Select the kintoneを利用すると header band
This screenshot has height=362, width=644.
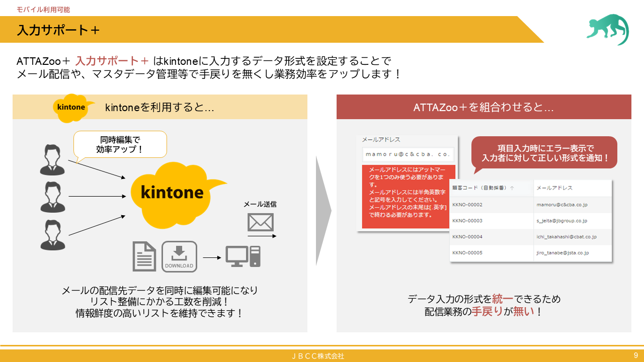pyautogui.click(x=160, y=107)
